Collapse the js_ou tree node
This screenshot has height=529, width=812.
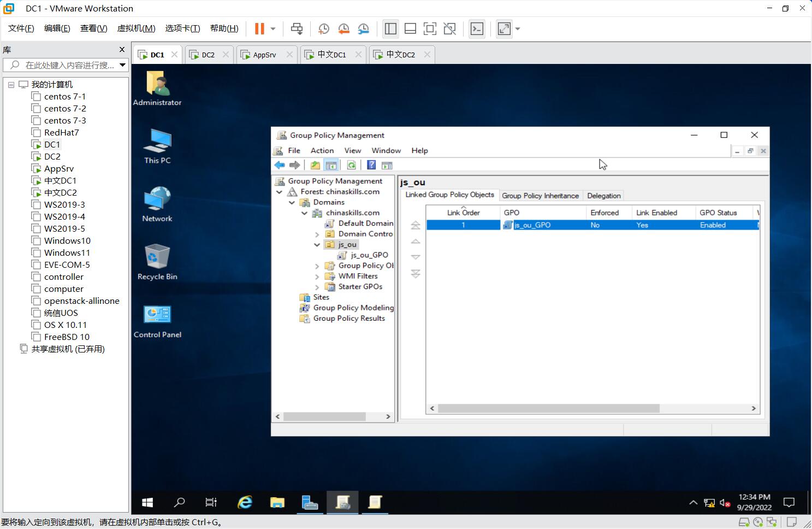point(317,245)
